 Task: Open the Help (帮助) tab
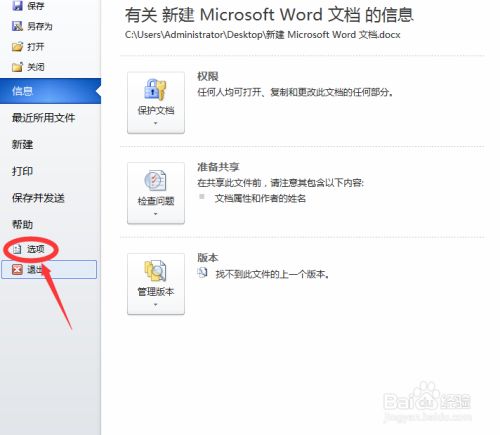point(22,224)
